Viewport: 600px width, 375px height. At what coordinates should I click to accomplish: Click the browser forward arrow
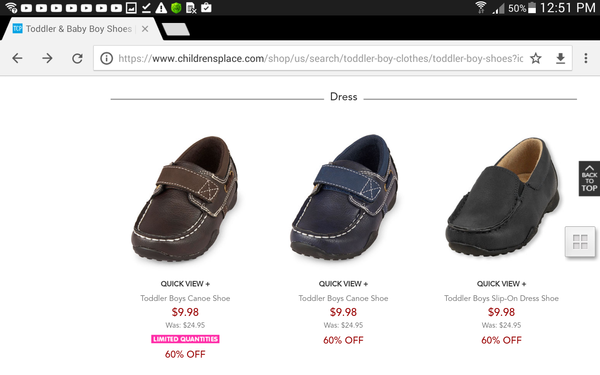point(47,58)
